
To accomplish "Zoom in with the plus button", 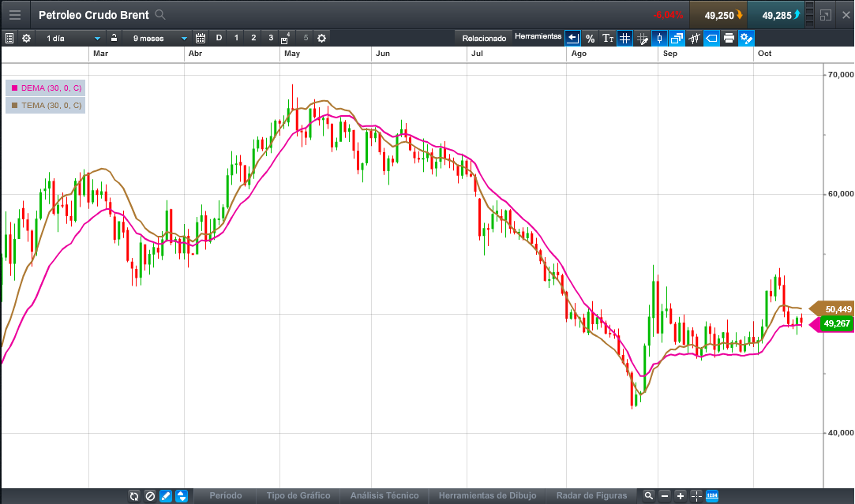I will click(x=681, y=496).
